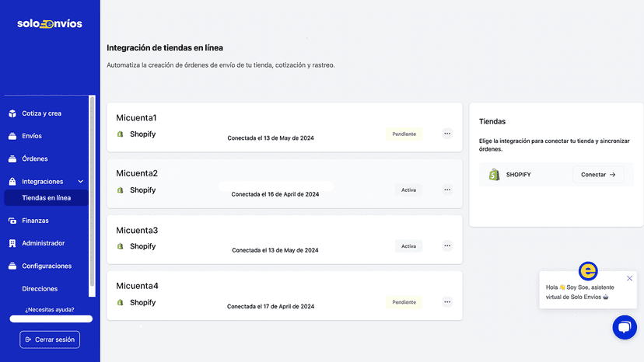Click the Micuenta1 store name

point(136,118)
